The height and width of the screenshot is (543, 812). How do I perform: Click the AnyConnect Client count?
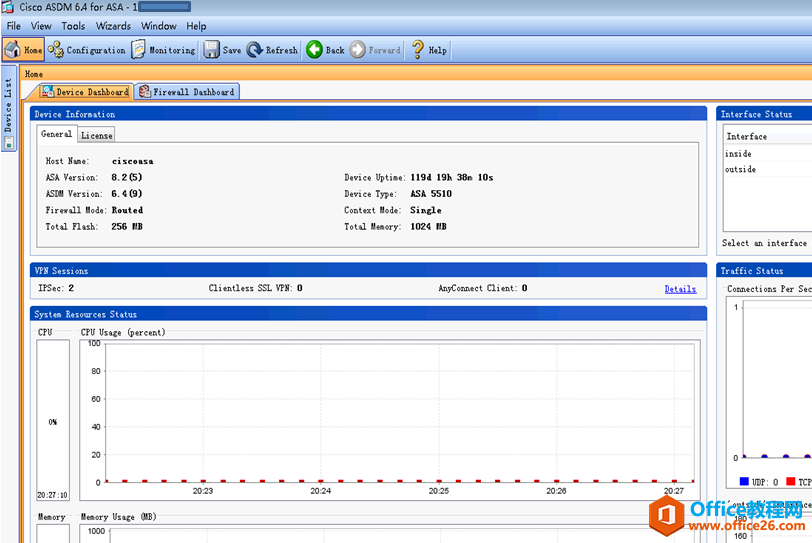[525, 288]
